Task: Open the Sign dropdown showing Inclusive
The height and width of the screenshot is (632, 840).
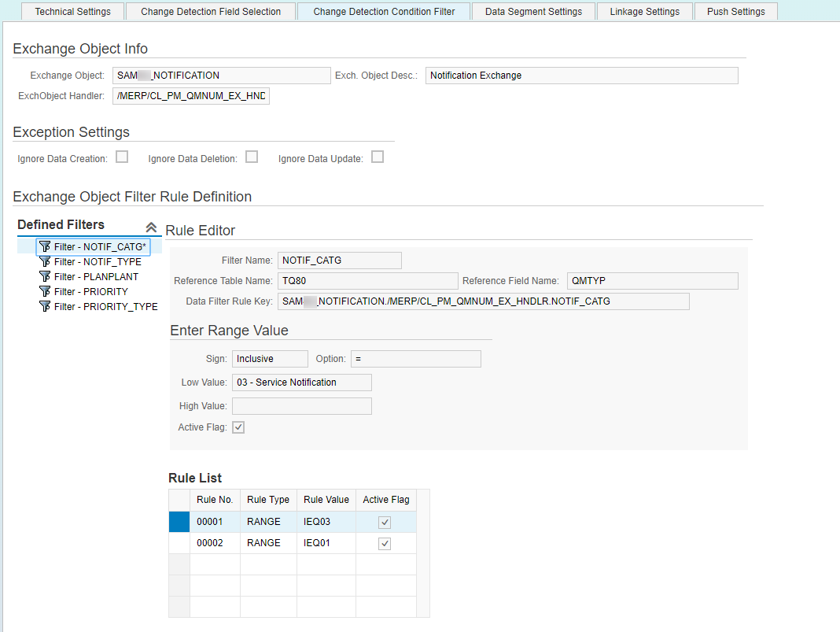Action: (x=270, y=359)
